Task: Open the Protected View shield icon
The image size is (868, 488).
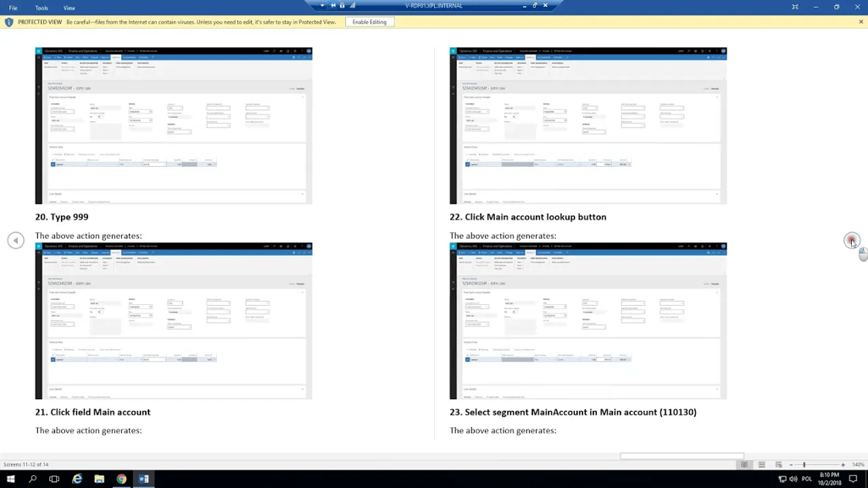Action: point(8,21)
